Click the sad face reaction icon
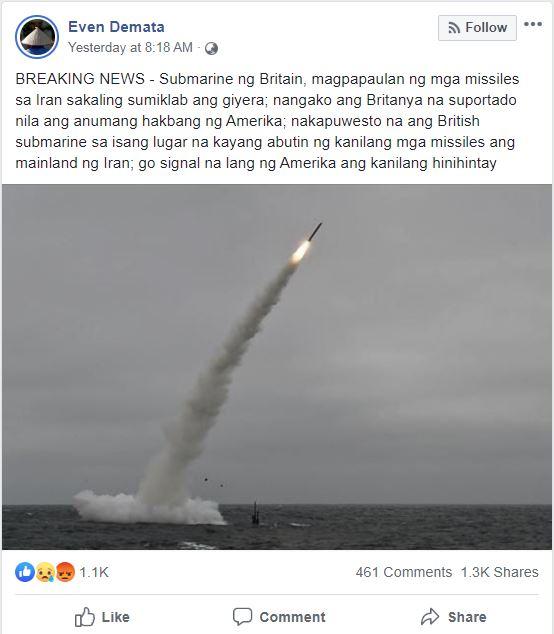The height and width of the screenshot is (634, 554). pos(45,572)
